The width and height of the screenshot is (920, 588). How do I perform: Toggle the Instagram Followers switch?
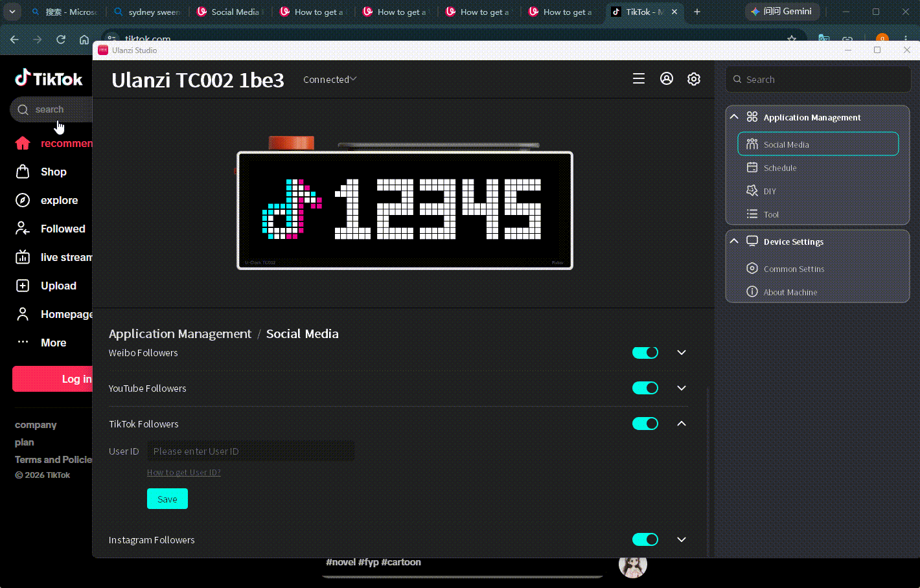click(x=645, y=539)
